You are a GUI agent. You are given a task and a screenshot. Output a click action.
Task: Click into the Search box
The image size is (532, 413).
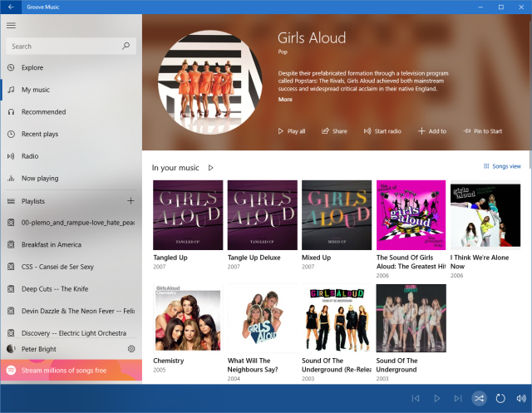[x=71, y=46]
